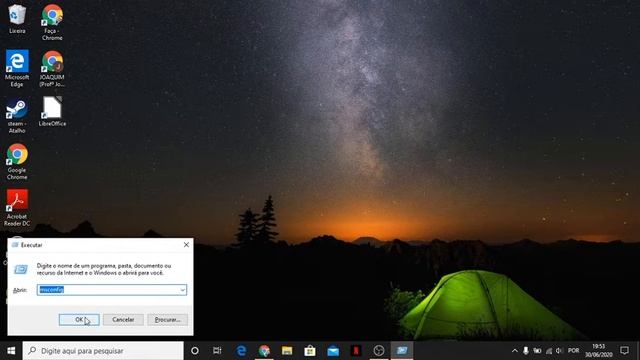640x360 pixels.
Task: Click the battery tray icon
Action: point(537,351)
